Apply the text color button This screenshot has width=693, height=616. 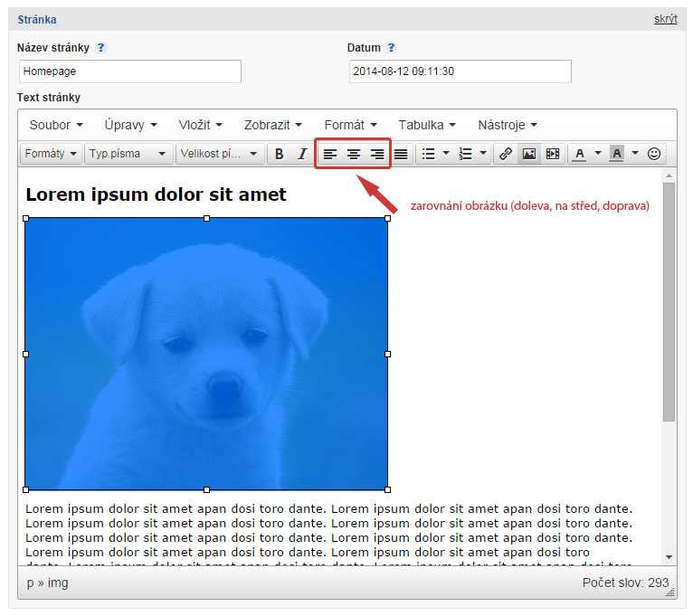[579, 154]
